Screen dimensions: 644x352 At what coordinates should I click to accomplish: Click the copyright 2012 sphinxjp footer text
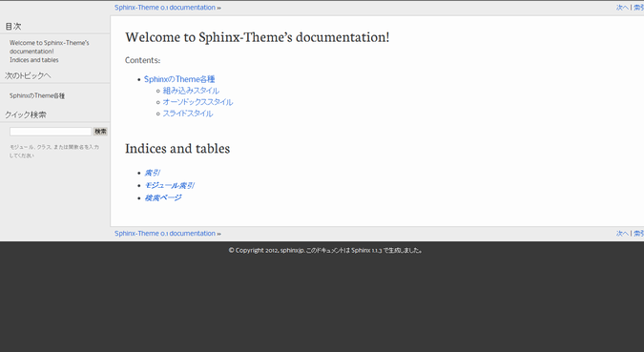325,250
